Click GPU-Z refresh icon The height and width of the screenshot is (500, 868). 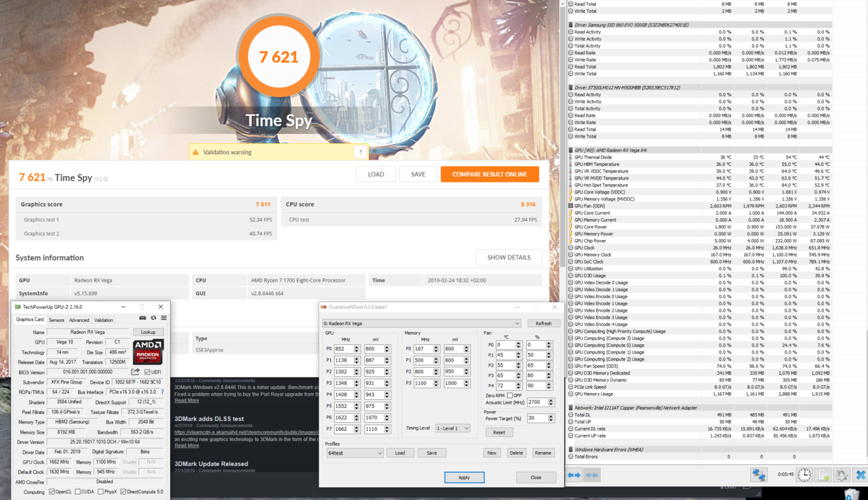(153, 318)
